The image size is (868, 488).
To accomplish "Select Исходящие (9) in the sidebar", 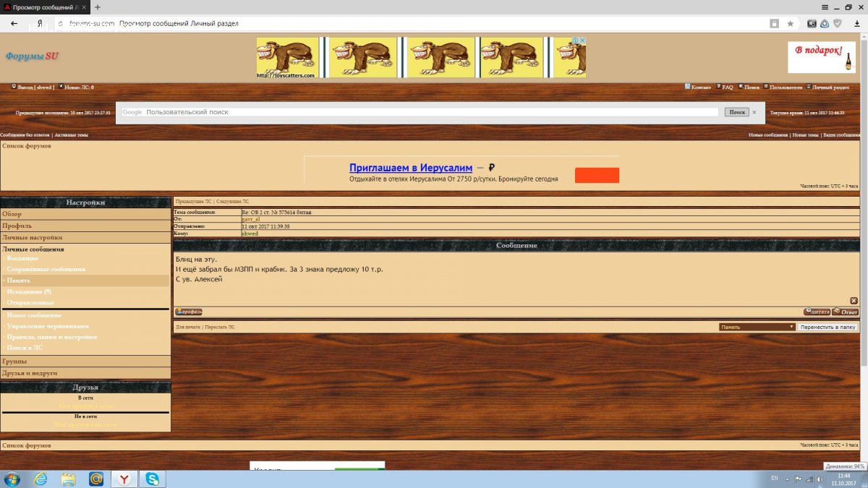I will coord(29,291).
